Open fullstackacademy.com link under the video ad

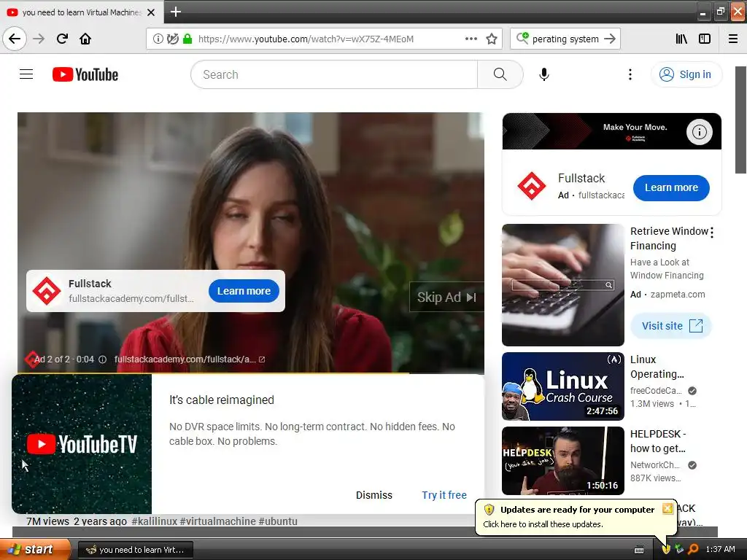click(x=189, y=359)
